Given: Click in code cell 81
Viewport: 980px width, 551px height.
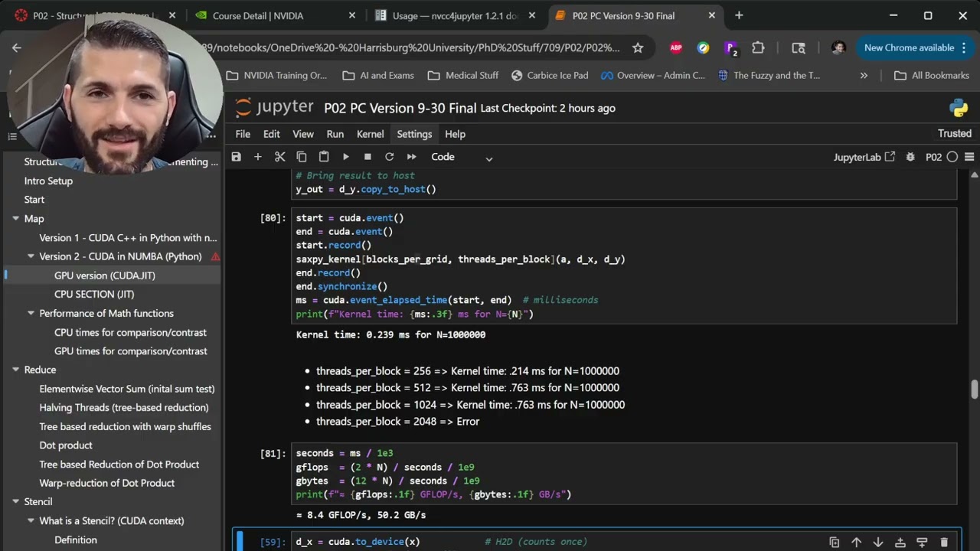Looking at the screenshot, I should coord(624,474).
